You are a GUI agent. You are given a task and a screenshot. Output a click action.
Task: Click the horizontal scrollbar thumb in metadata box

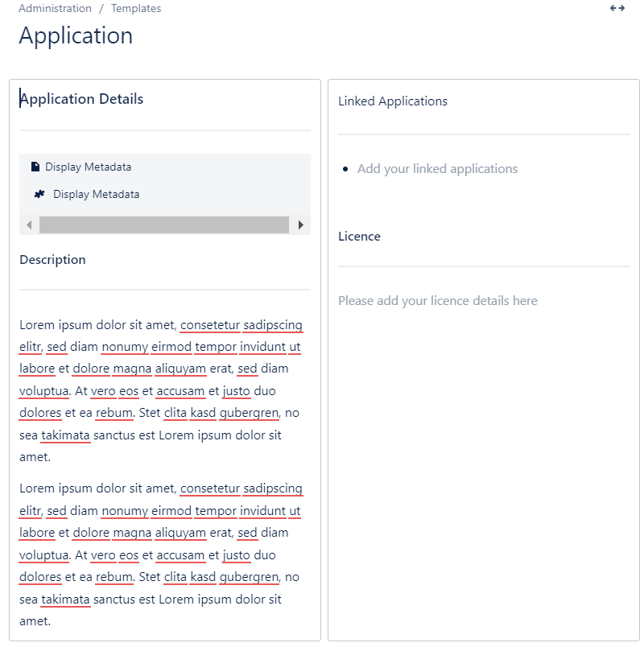point(164,225)
